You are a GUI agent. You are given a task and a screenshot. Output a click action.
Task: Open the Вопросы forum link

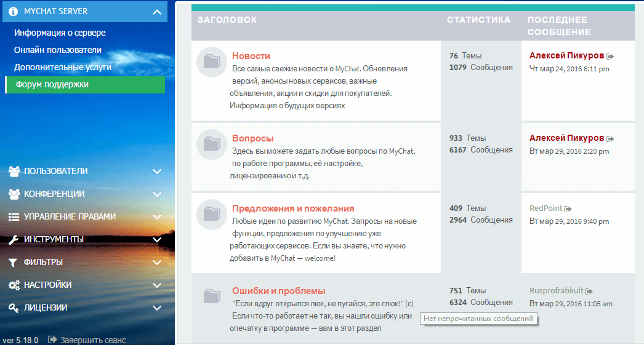[252, 138]
